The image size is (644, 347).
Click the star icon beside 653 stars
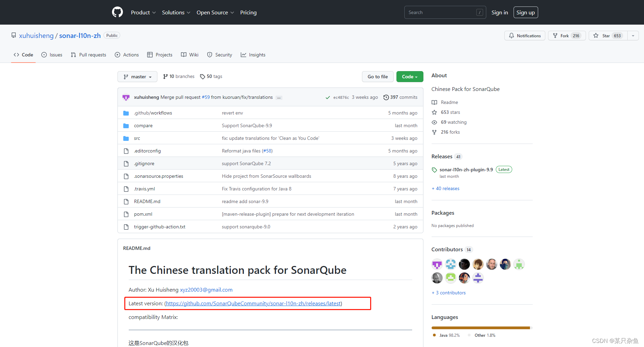coord(434,112)
